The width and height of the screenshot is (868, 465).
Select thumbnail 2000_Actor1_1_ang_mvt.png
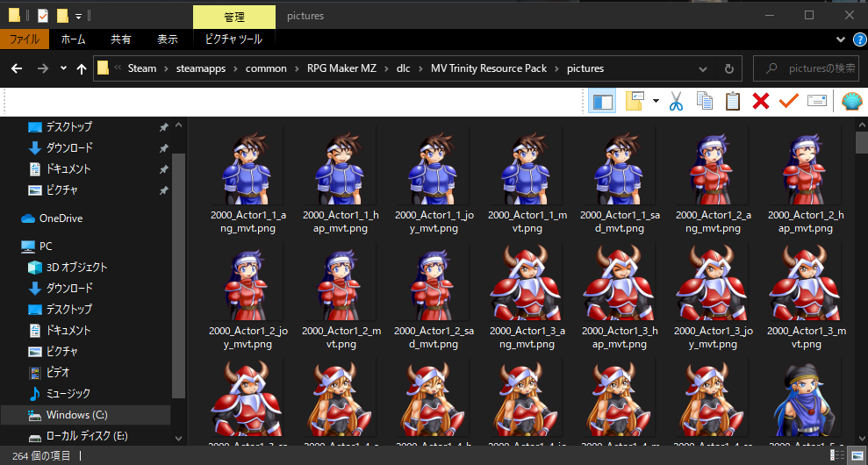(x=246, y=168)
